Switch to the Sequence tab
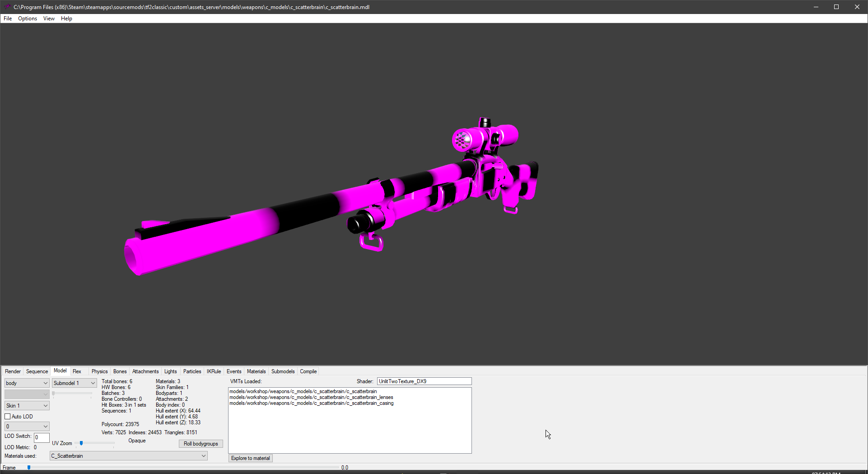Image resolution: width=868 pixels, height=474 pixels. (x=37, y=371)
